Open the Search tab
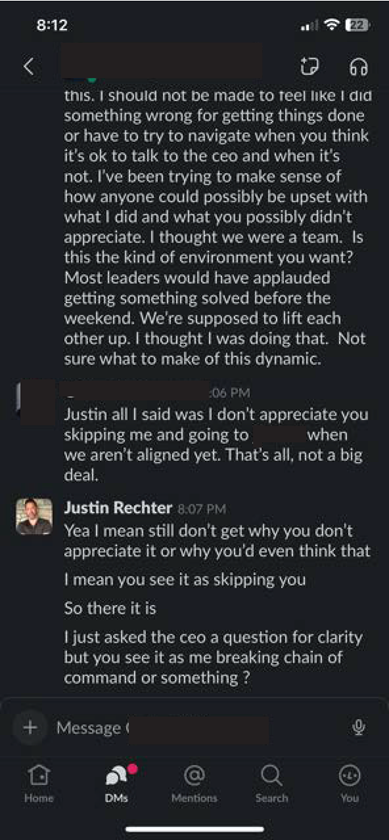The image size is (389, 840). pos(272,783)
